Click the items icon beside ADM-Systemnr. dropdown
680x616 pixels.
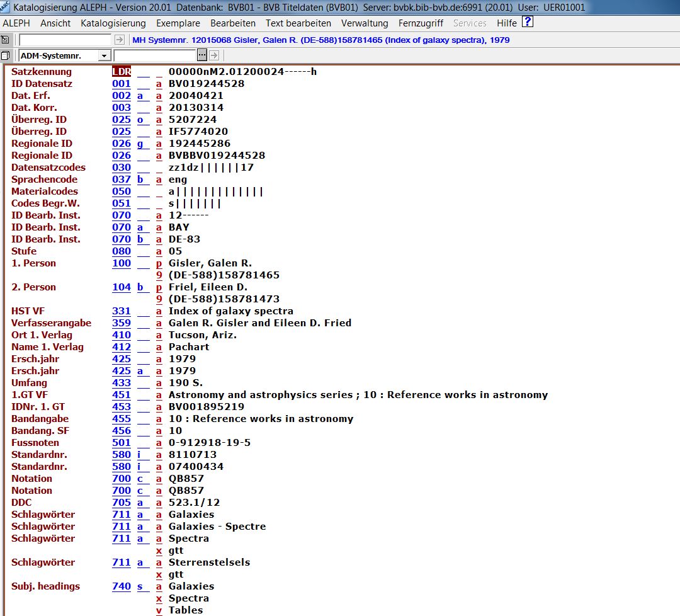[6, 55]
